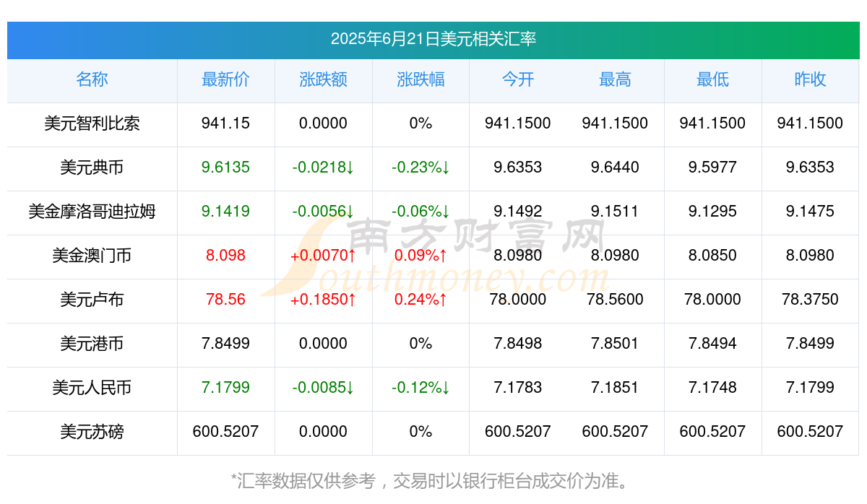This screenshot has height=504, width=867.
Task: Click previous close 9.1475
Action: tap(810, 212)
